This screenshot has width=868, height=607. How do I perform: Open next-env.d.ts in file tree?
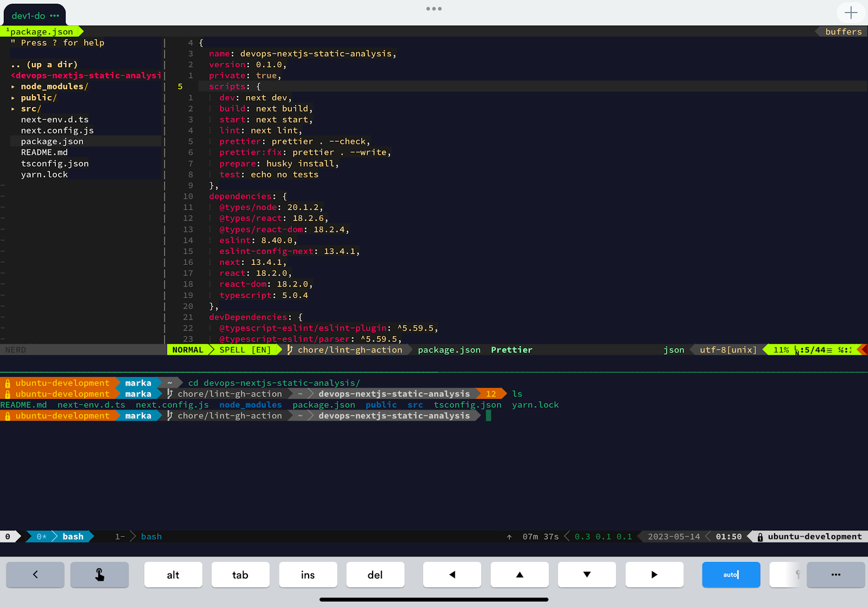click(55, 119)
